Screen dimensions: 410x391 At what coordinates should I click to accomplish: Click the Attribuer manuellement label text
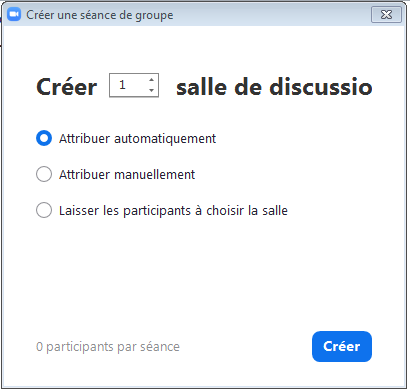(127, 175)
